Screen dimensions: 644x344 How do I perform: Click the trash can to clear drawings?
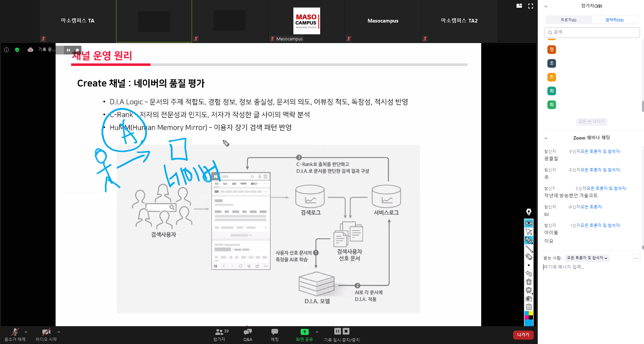529,282
